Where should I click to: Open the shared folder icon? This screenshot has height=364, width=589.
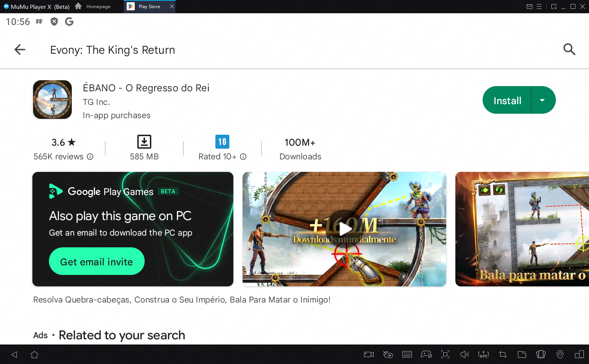(x=522, y=354)
